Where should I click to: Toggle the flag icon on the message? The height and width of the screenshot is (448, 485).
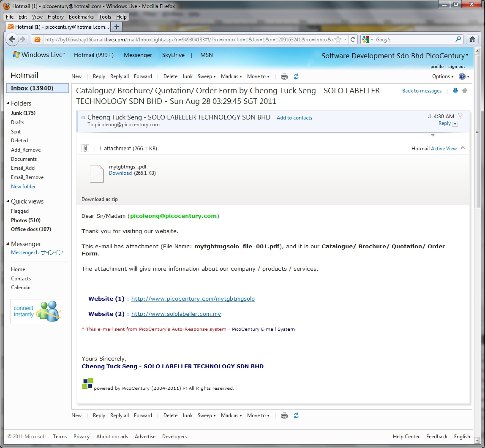460,116
